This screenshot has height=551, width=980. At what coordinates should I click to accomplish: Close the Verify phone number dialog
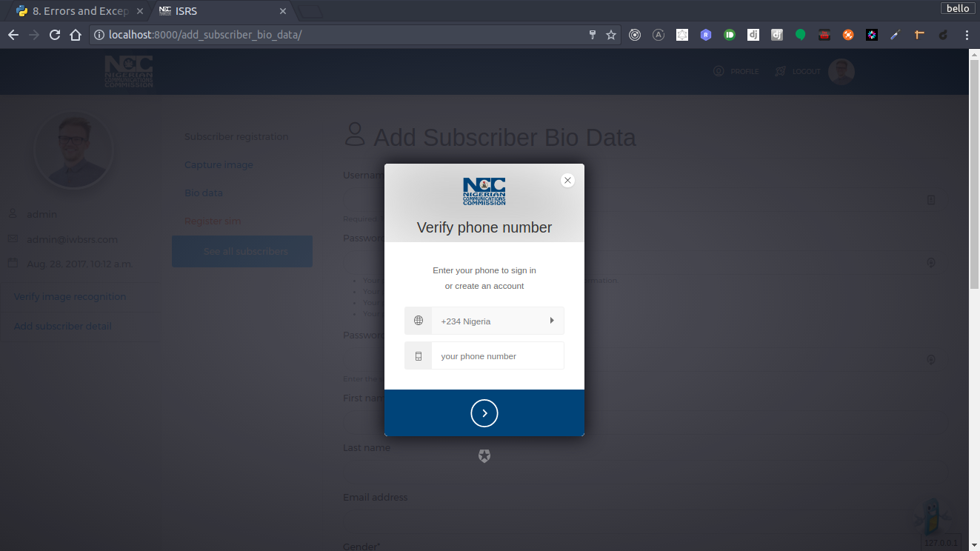pos(567,180)
